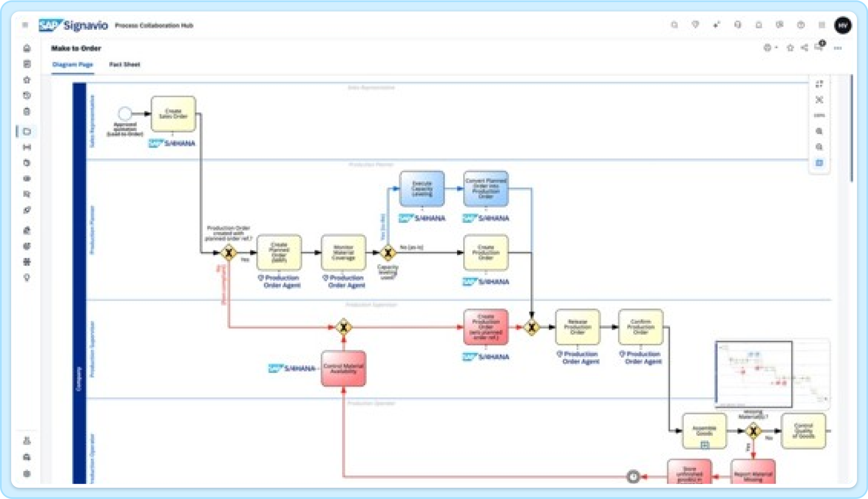
Task: Click the vertical scrollbar on the right
Action: (x=851, y=128)
